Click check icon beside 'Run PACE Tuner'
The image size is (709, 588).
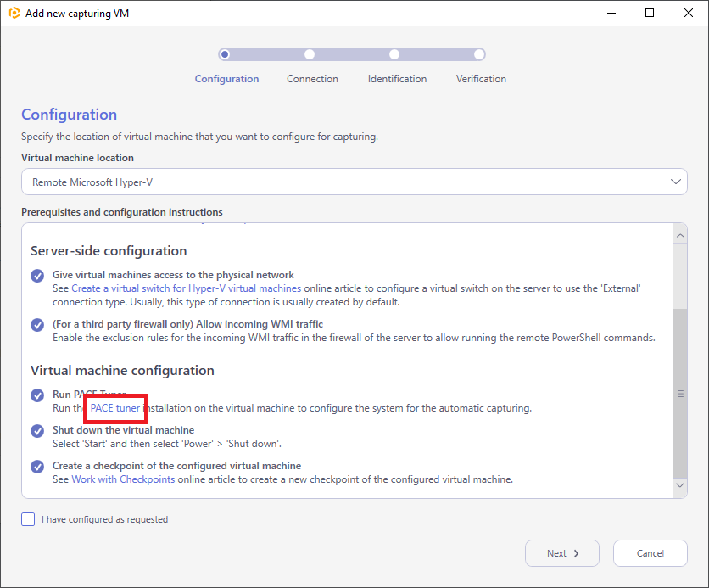pyautogui.click(x=37, y=395)
